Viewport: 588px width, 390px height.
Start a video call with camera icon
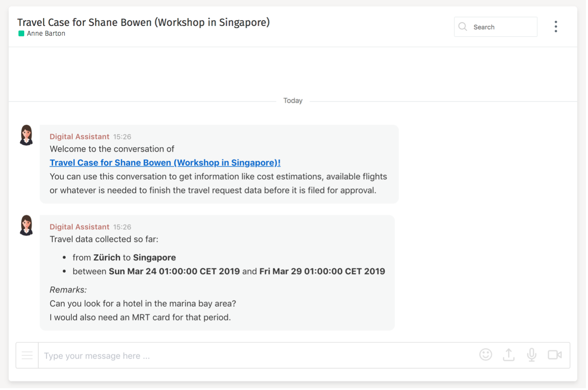554,355
